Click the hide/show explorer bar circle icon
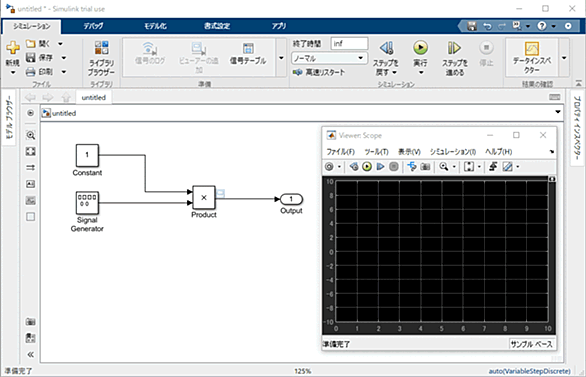This screenshot has width=586, height=377. tap(31, 113)
